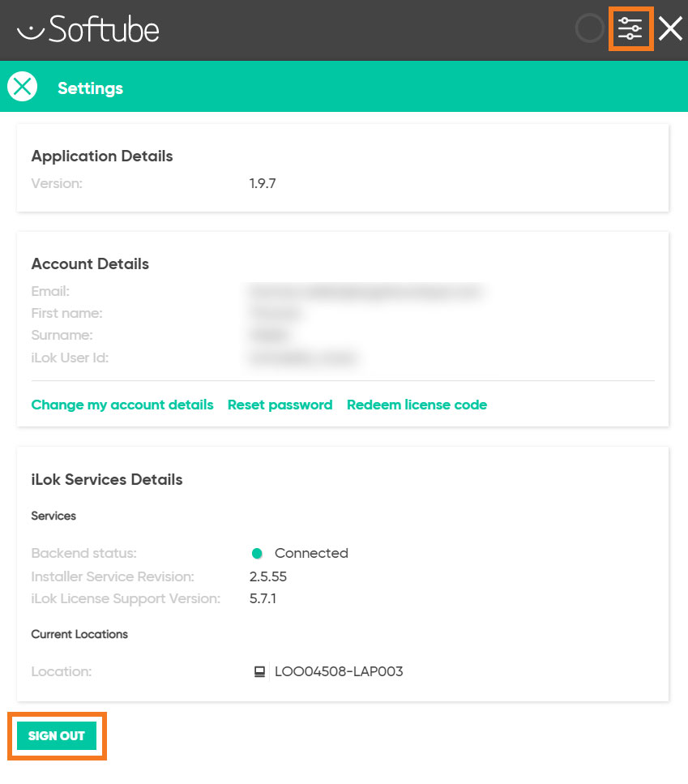The height and width of the screenshot is (784, 688).
Task: Click the blurred email address field
Action: (367, 292)
